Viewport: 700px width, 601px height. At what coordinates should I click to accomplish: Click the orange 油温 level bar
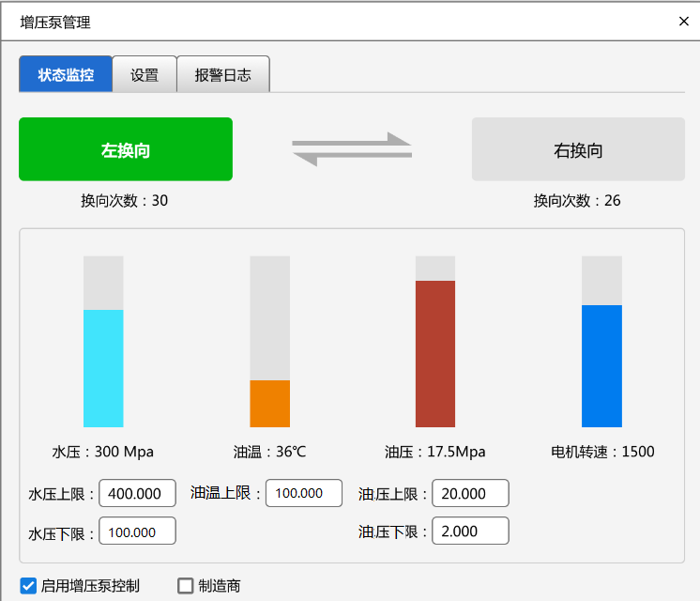269,404
